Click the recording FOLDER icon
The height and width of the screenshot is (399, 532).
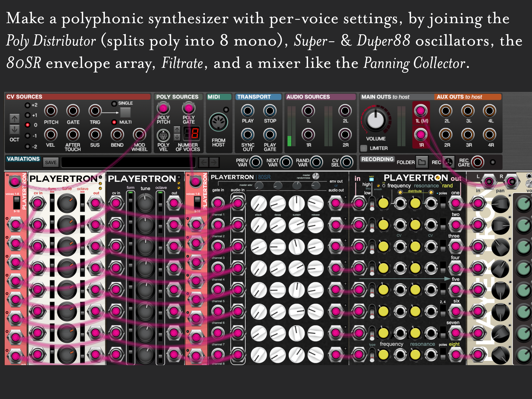[422, 162]
